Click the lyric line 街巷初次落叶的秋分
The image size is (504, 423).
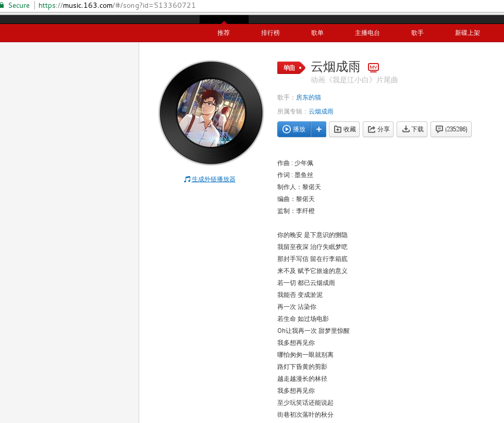pyautogui.click(x=305, y=415)
